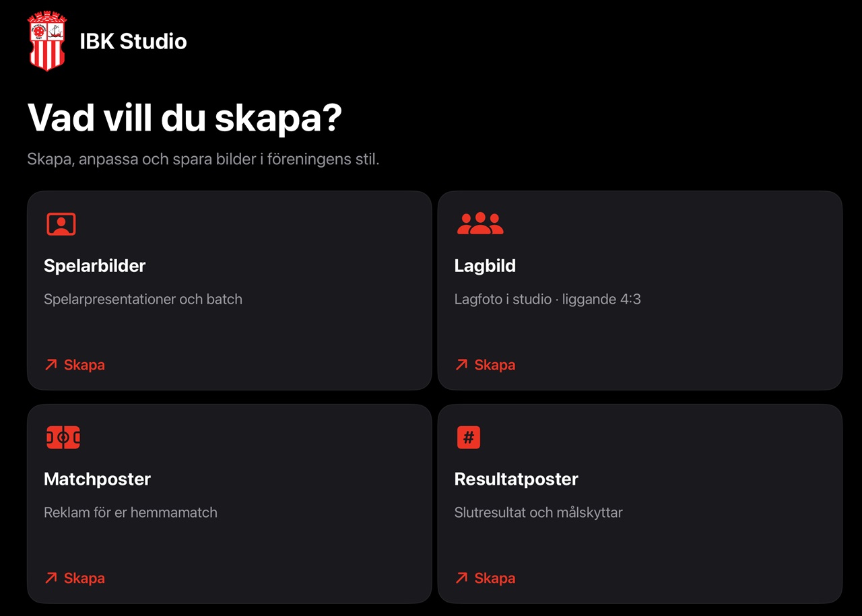Click the pitch field icon for Matchposter
Image resolution: width=862 pixels, height=616 pixels.
63,438
